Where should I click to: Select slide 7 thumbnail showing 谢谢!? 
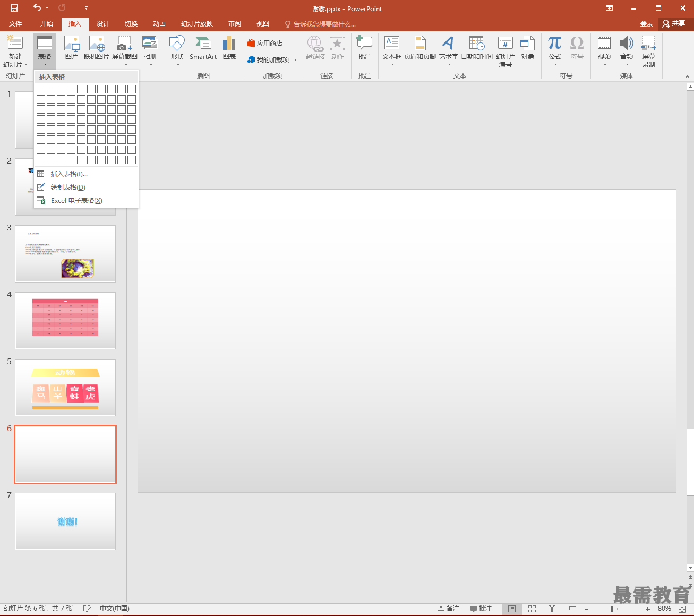[x=65, y=521]
